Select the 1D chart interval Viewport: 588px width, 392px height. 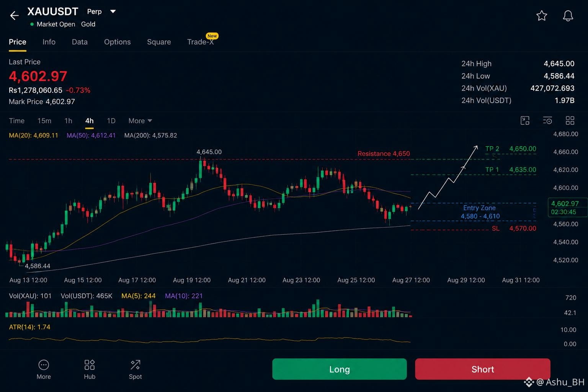[111, 121]
